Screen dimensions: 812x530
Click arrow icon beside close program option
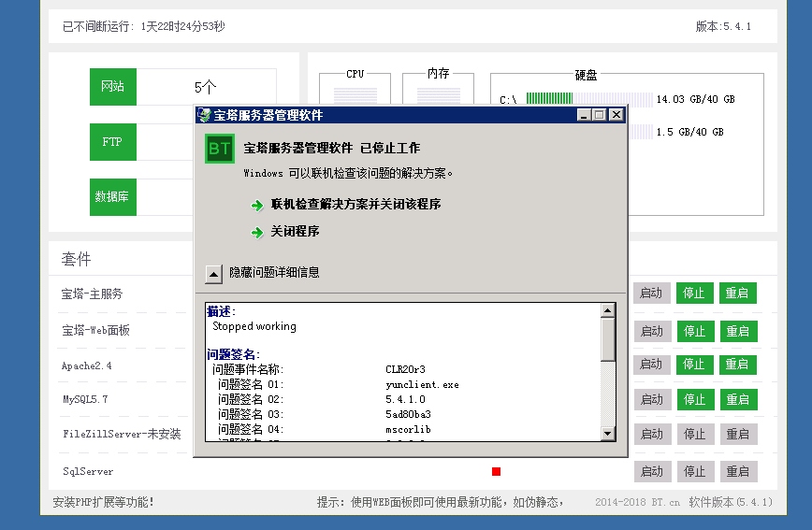click(257, 233)
